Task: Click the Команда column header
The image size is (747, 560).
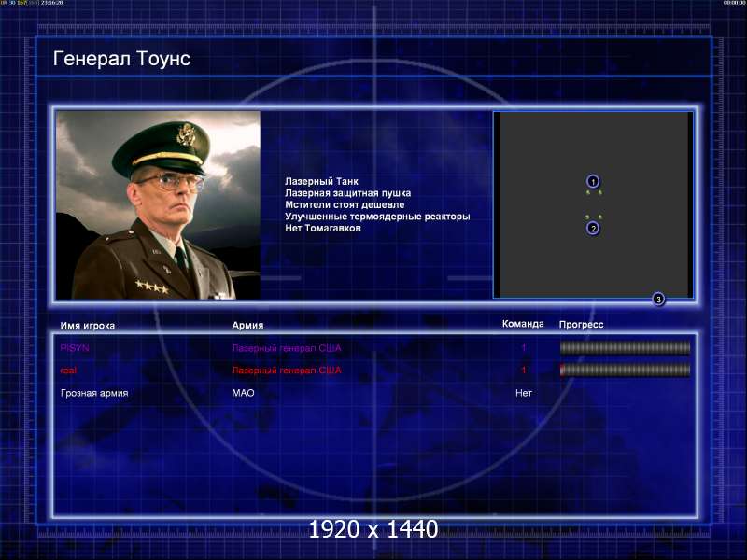Action: tap(523, 324)
